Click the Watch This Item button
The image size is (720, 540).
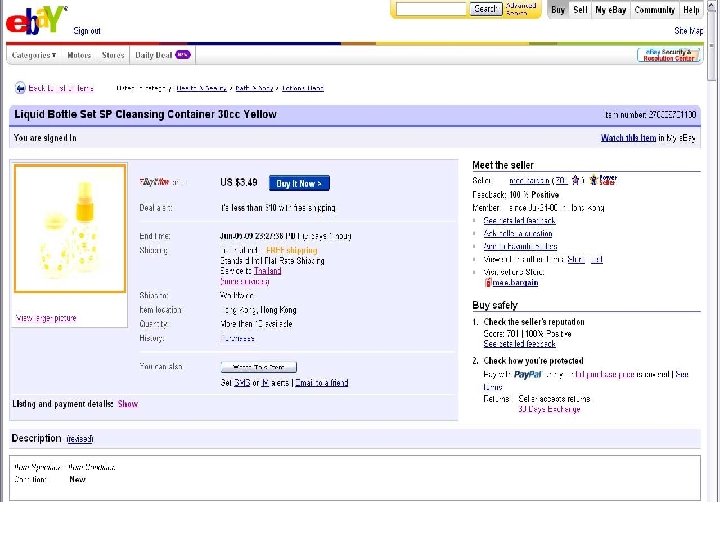tap(259, 367)
